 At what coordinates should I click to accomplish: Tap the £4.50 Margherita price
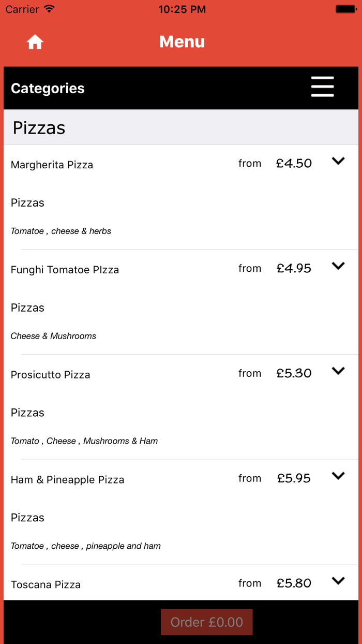click(294, 164)
